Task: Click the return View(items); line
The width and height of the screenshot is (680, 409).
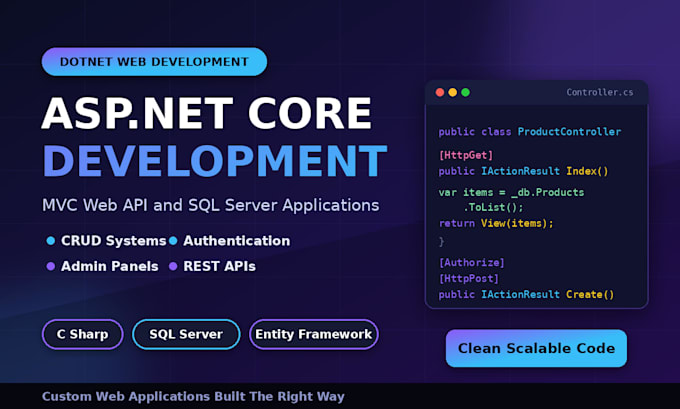Action: (x=496, y=223)
